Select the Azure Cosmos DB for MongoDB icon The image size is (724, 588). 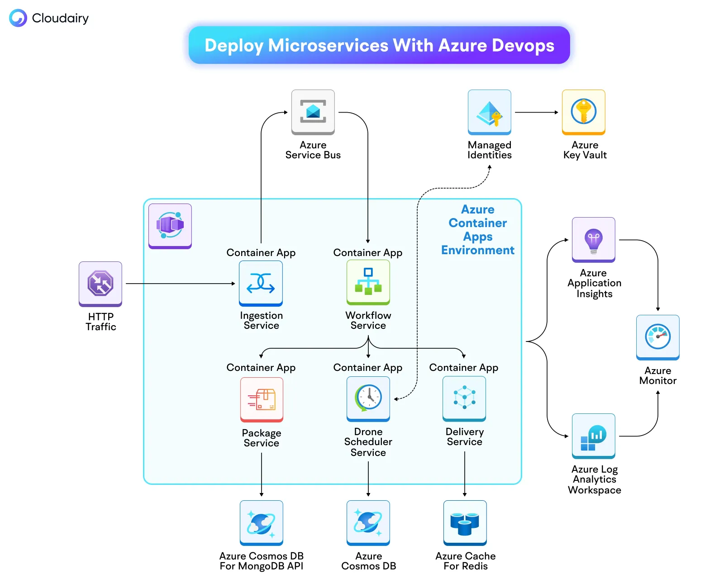click(x=261, y=523)
